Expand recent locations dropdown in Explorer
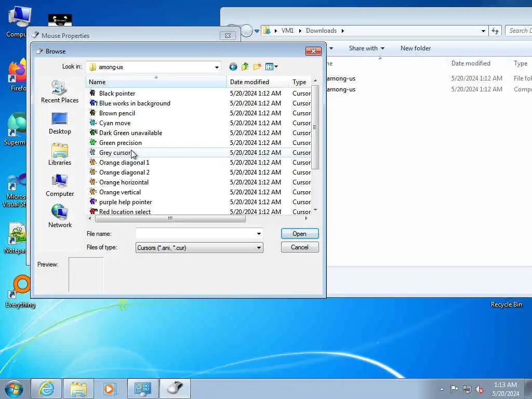This screenshot has height=399, width=532. tap(257, 31)
